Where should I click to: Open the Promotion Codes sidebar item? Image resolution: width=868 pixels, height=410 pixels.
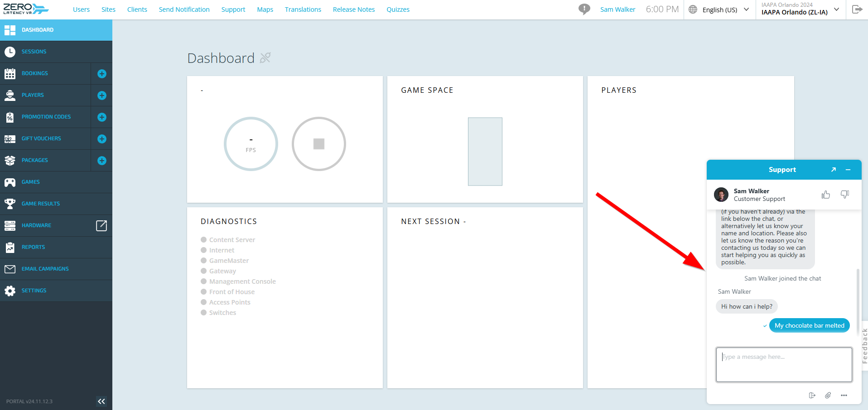point(45,117)
